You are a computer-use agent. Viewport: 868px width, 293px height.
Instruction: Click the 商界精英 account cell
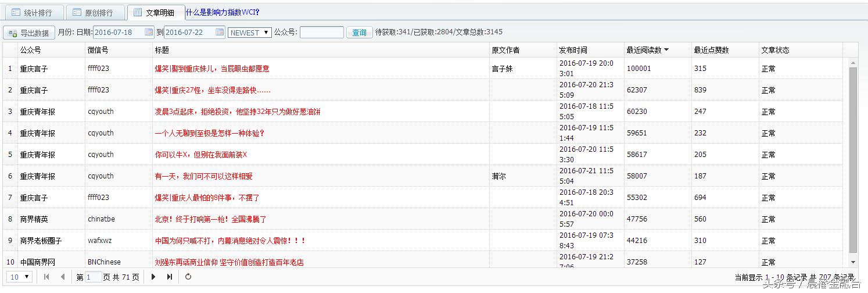[x=51, y=219]
